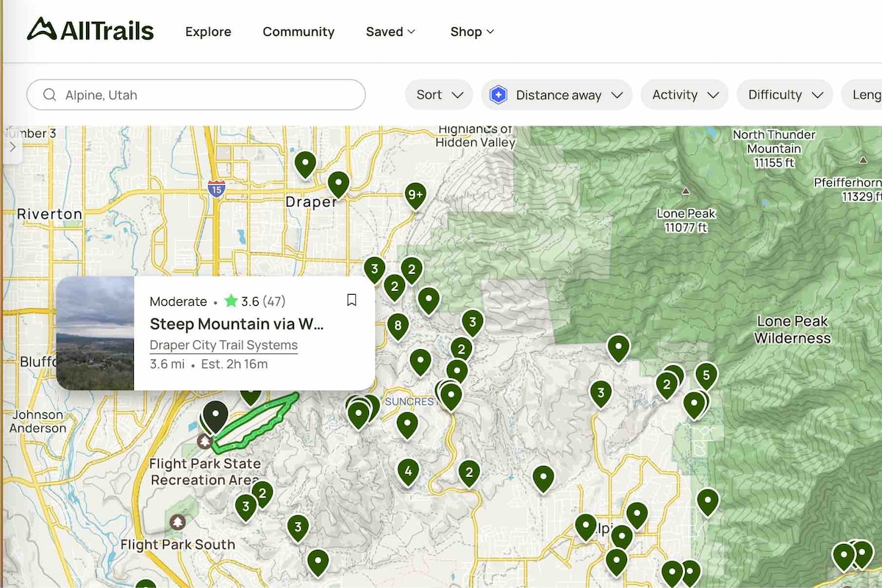Click the Lone Peak summit triangle marker

click(x=686, y=191)
